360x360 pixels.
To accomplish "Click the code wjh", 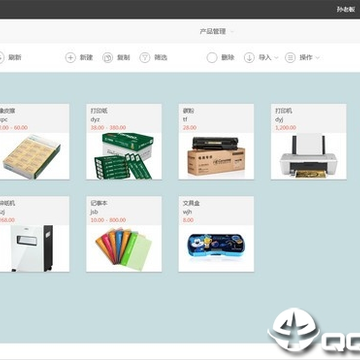I will tap(187, 212).
